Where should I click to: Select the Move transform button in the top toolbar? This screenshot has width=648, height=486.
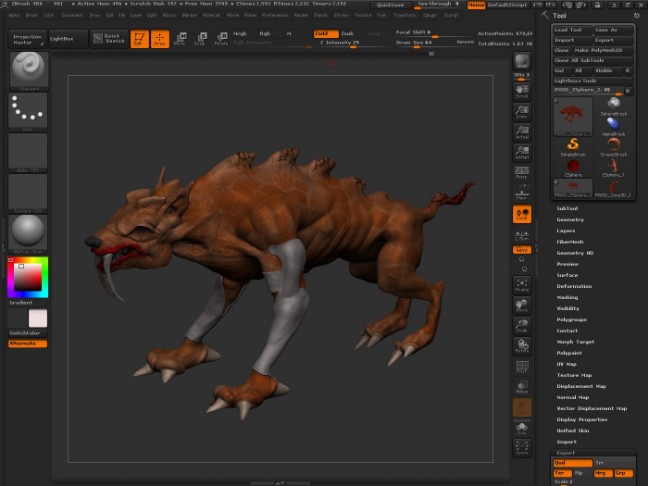(x=180, y=39)
